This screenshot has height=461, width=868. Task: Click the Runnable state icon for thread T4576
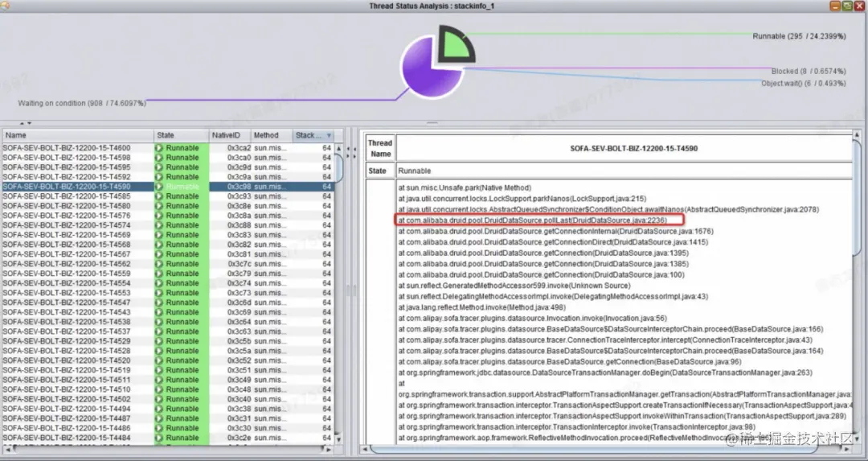pos(159,216)
